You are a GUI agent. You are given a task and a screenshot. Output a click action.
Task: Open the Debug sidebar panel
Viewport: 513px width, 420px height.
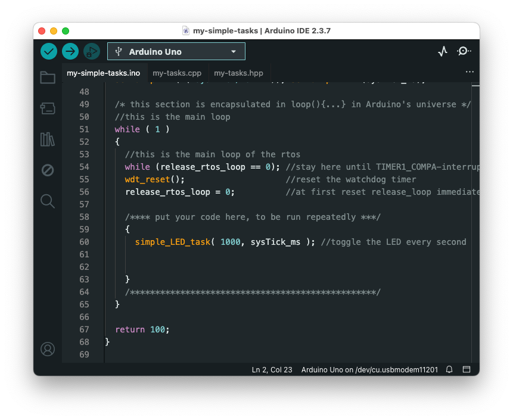(48, 170)
